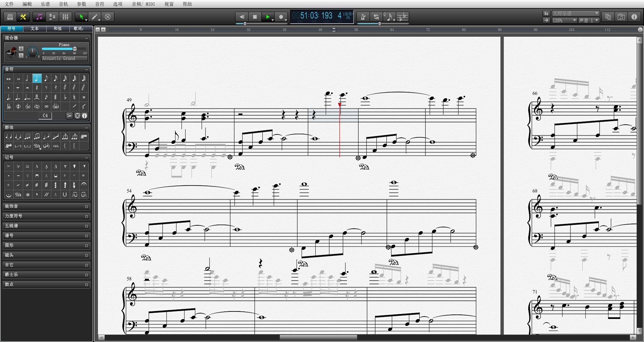Click the copy pages icon
Screen dimensions: 644x342
(x=608, y=17)
